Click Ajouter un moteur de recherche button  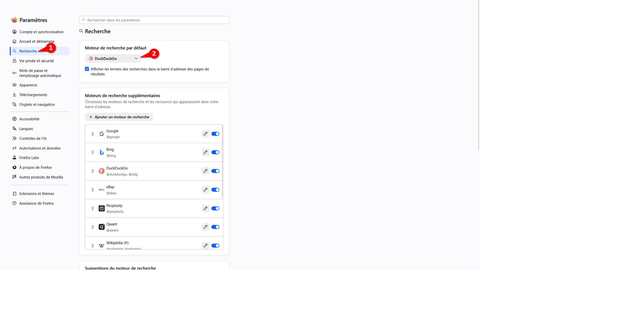[x=119, y=117]
